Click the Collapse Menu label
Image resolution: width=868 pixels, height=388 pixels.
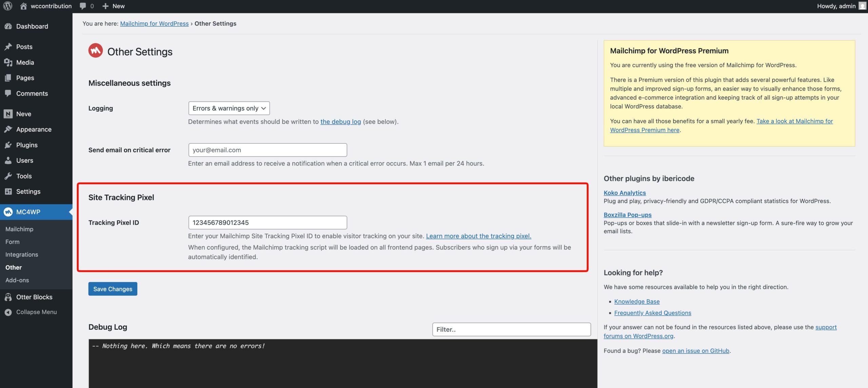(x=37, y=312)
